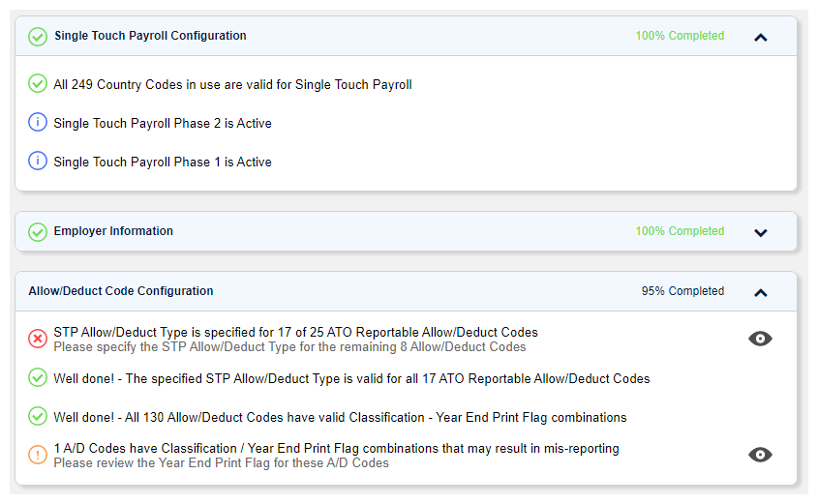
Task: Click green check icon for 130 Allow/Deduct Codes
Action: 38,417
